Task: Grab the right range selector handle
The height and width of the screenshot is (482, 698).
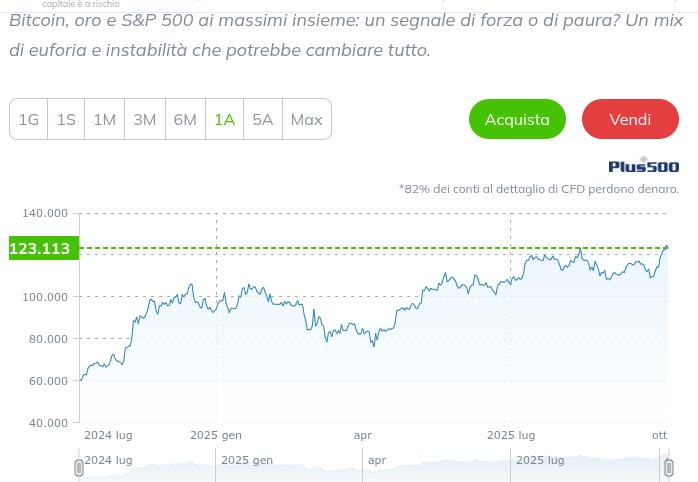Action: 667,467
